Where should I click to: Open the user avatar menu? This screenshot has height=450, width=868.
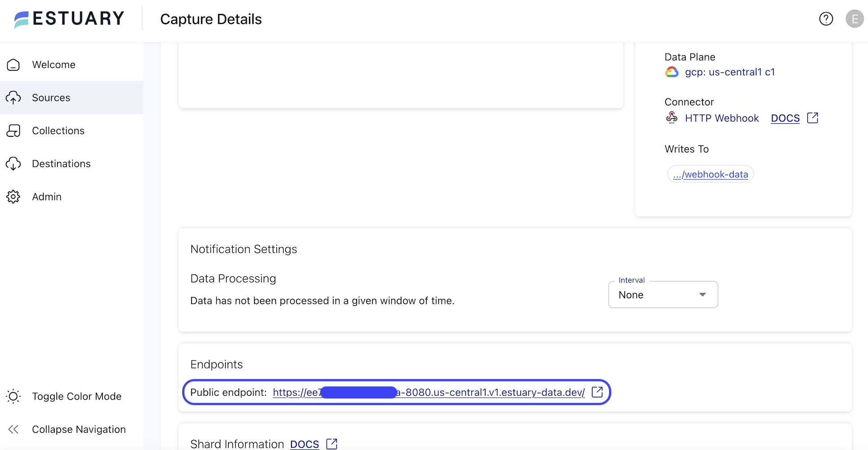pyautogui.click(x=854, y=19)
